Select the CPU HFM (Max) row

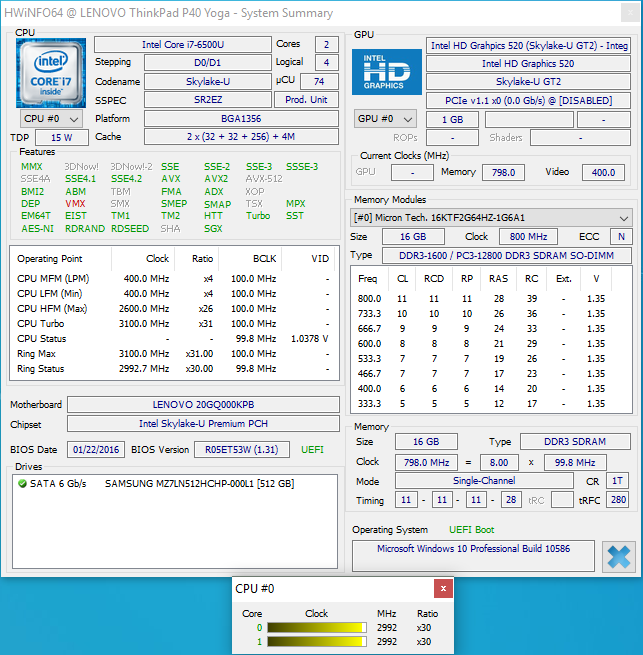point(174,309)
